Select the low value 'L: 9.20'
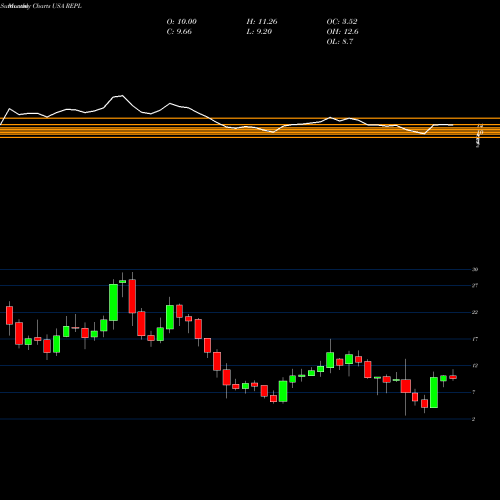The image size is (500, 500). [x=259, y=32]
